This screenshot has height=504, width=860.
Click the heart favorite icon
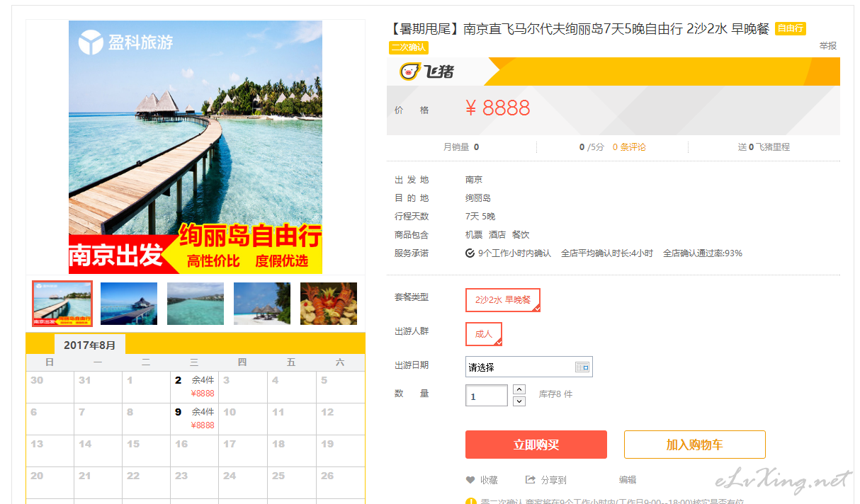click(x=470, y=480)
